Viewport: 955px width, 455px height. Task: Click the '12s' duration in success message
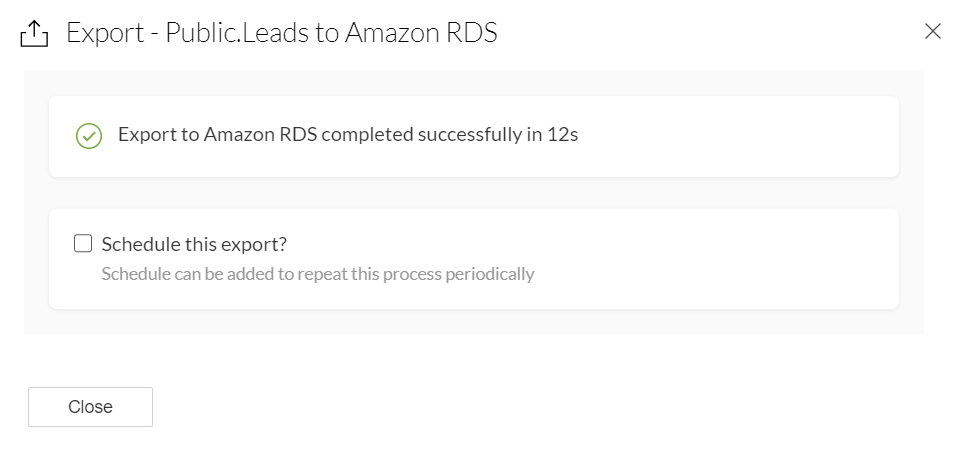coord(563,135)
